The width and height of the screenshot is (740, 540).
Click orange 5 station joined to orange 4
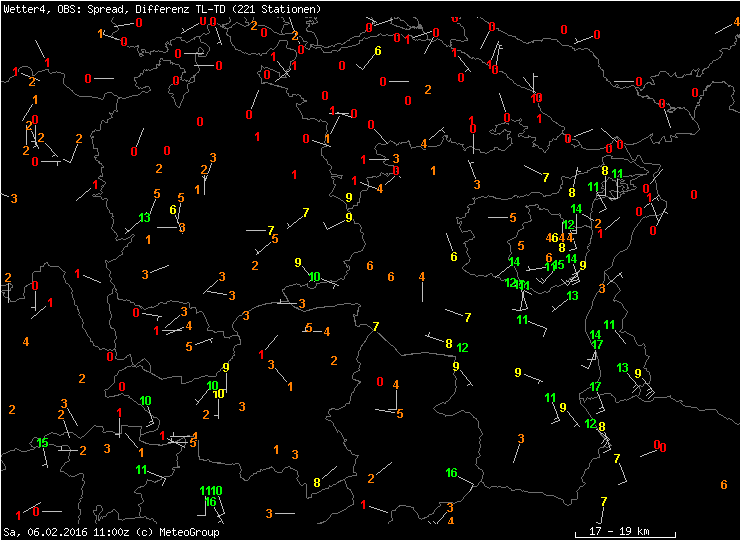pyautogui.click(x=309, y=328)
